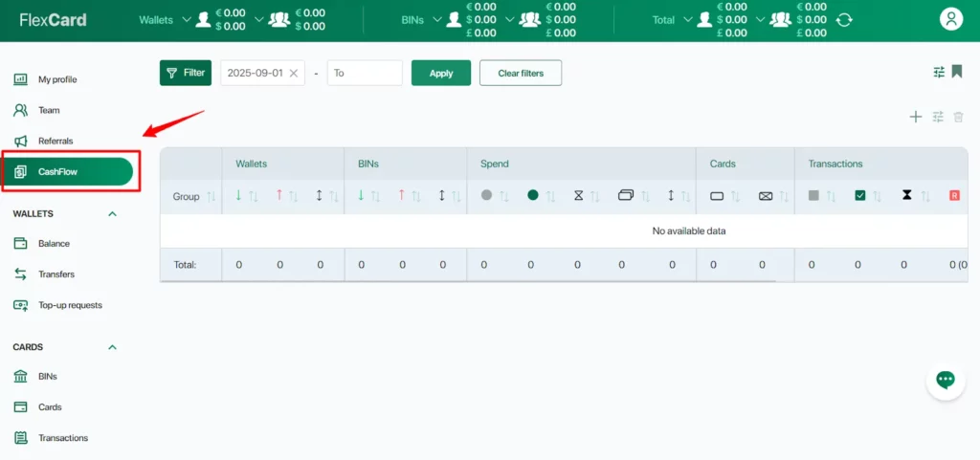Open the Referrals section
980x460 pixels.
pos(56,141)
